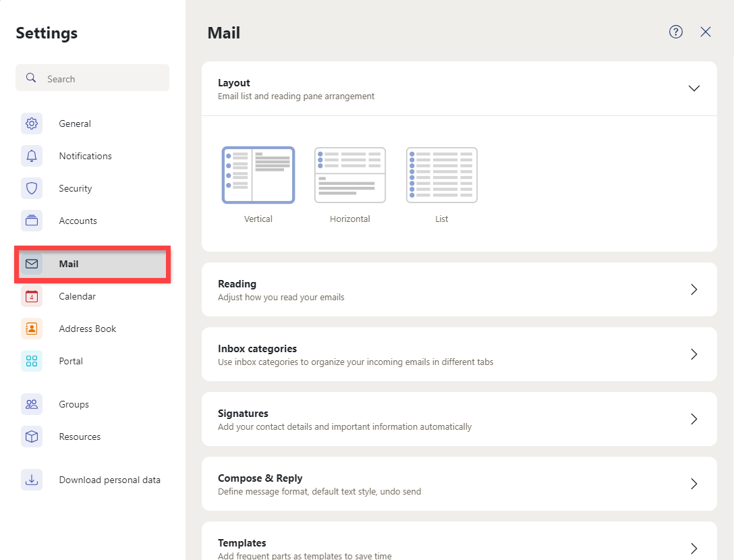The image size is (734, 560).
Task: Collapse the Layout section chevron
Action: 694,88
